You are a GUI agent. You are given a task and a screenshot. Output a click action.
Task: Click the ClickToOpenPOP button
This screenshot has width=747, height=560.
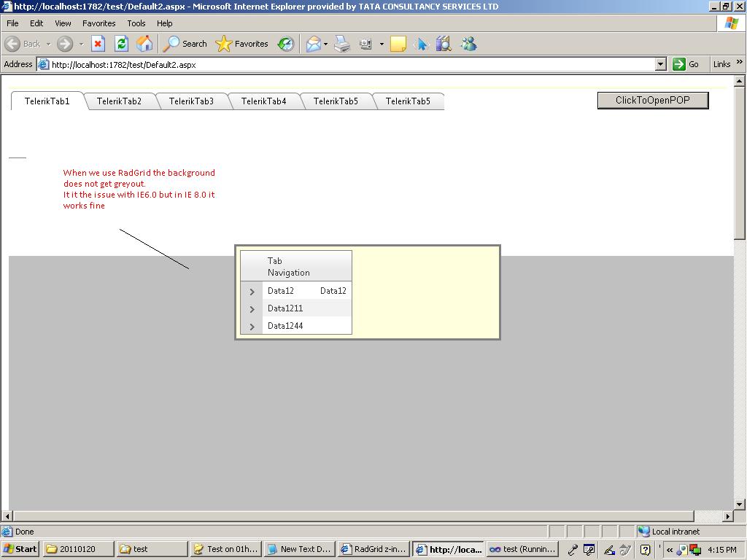(652, 101)
